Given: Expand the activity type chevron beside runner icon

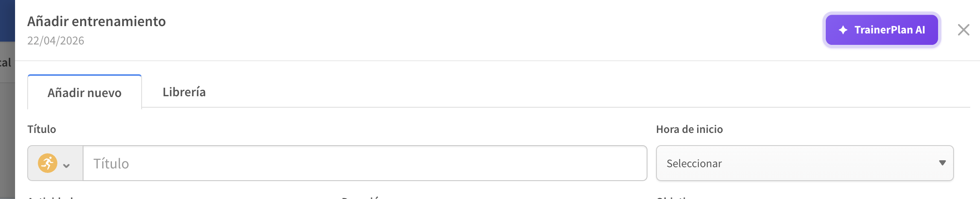Looking at the screenshot, I should point(66,165).
